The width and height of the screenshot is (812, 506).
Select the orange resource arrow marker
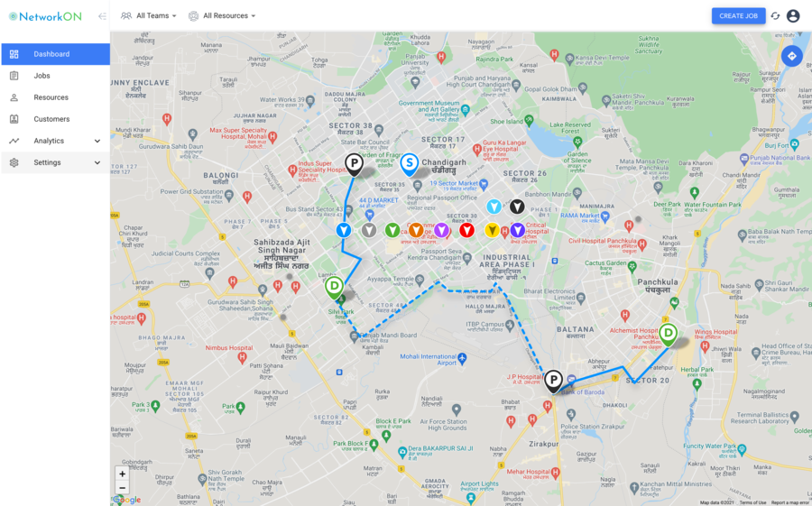(416, 230)
